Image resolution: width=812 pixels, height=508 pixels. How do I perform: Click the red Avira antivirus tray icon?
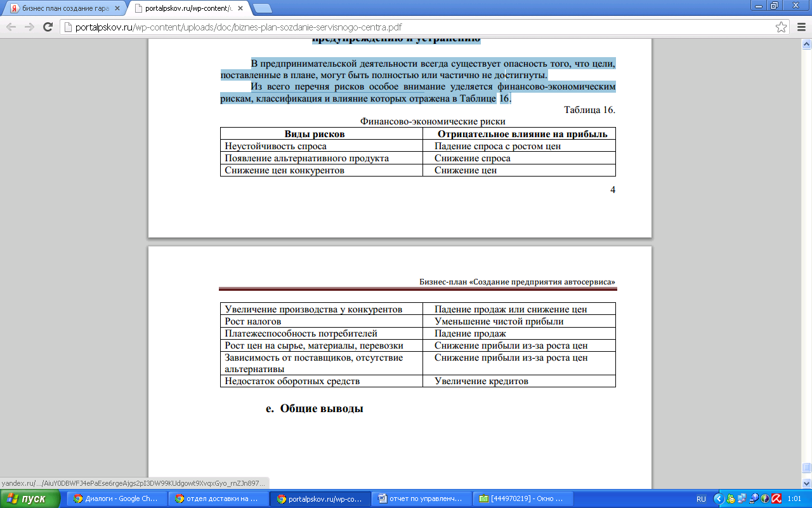pos(776,499)
